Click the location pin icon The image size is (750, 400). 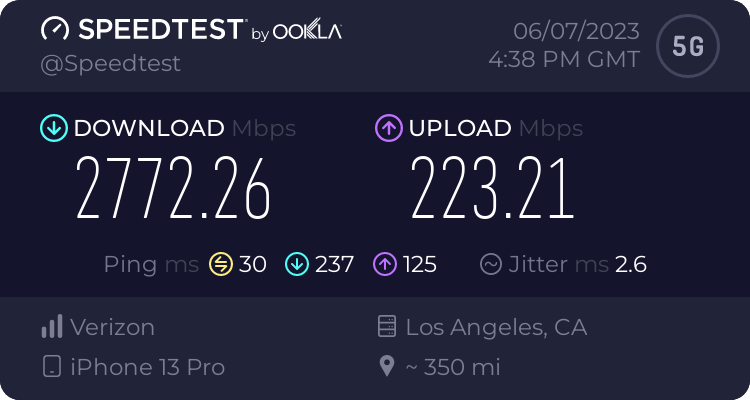pos(386,367)
